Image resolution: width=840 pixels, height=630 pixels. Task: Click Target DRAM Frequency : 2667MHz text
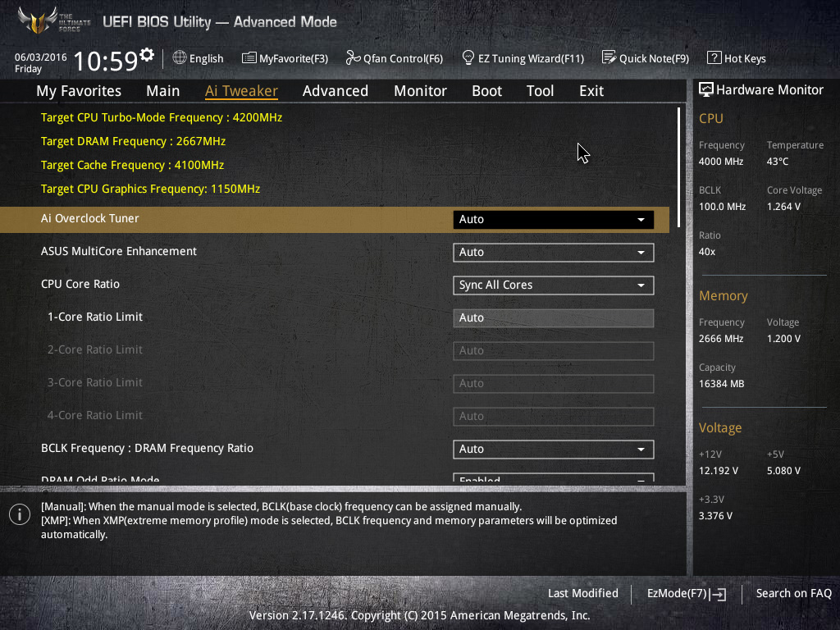(134, 141)
